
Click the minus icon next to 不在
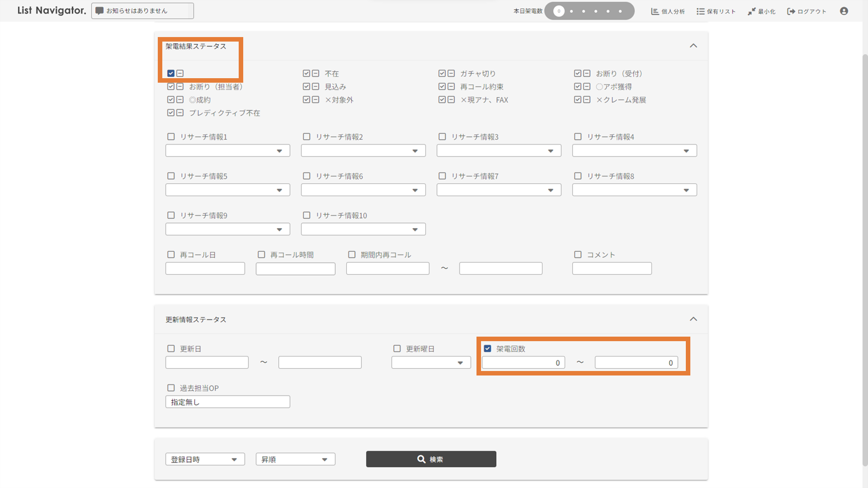[x=316, y=73]
